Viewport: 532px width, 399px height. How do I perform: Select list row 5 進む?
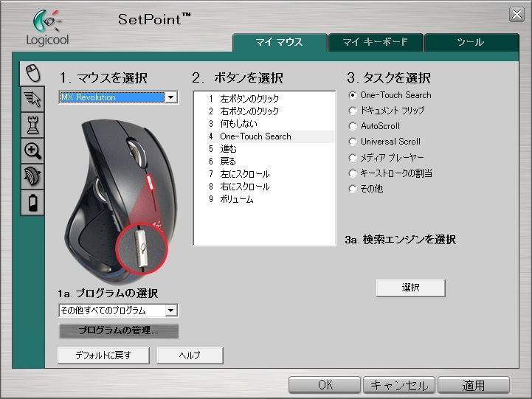(271, 149)
